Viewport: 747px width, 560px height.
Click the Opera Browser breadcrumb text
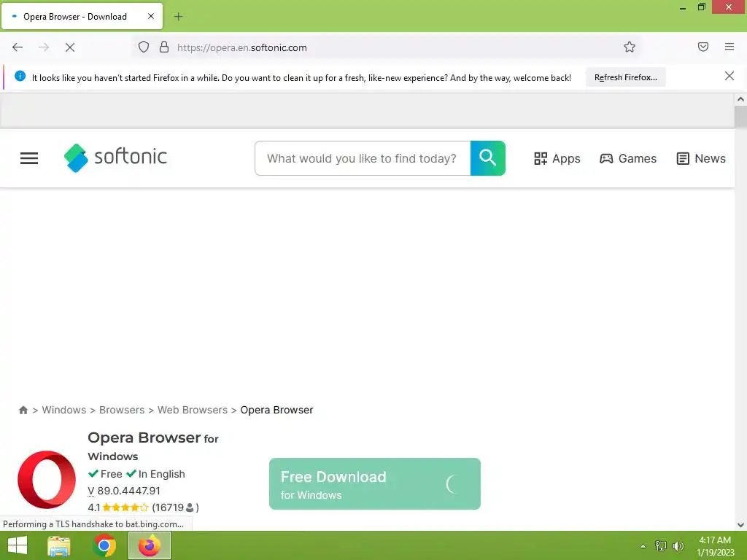coord(276,410)
